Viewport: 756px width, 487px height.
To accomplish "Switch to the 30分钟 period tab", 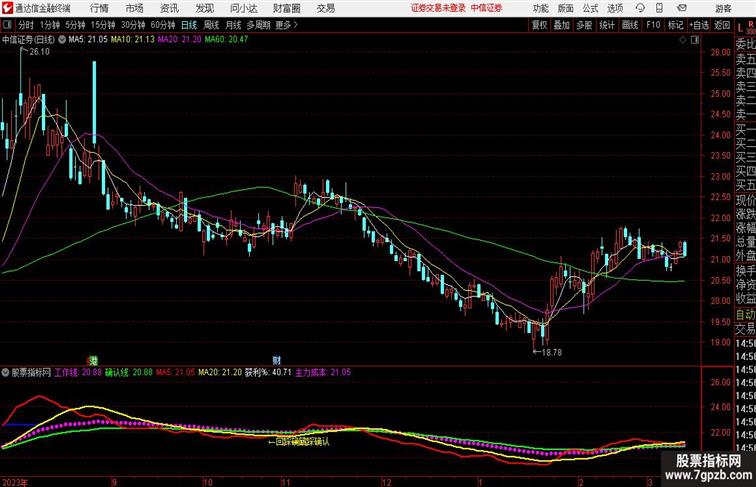I will [x=133, y=25].
